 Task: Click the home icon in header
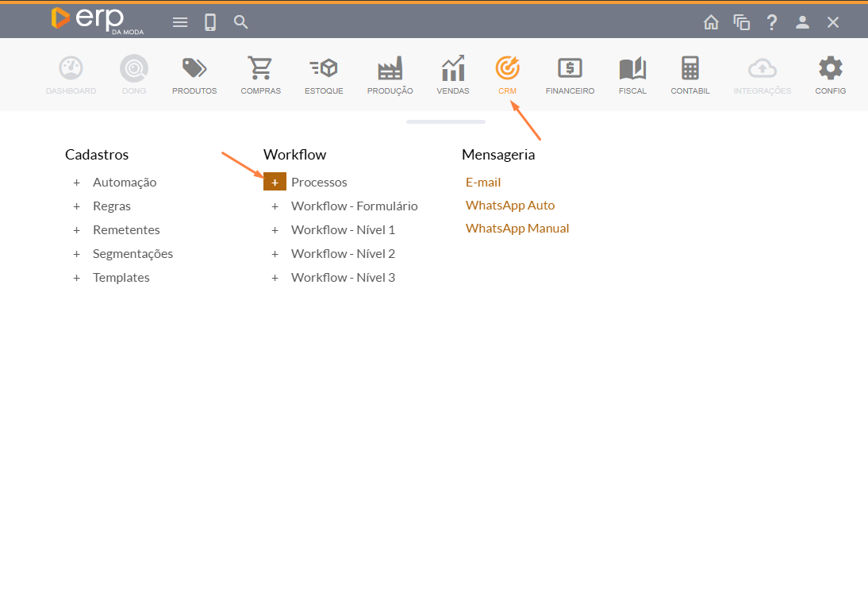pyautogui.click(x=711, y=22)
